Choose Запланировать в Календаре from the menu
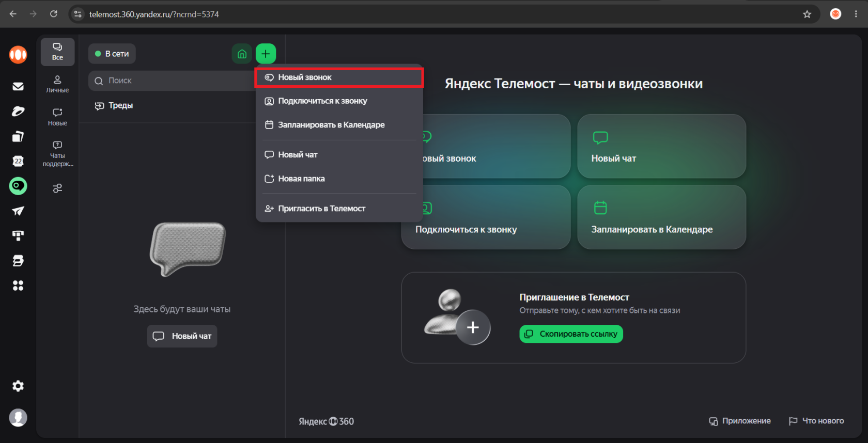The height and width of the screenshot is (443, 868). coord(339,125)
